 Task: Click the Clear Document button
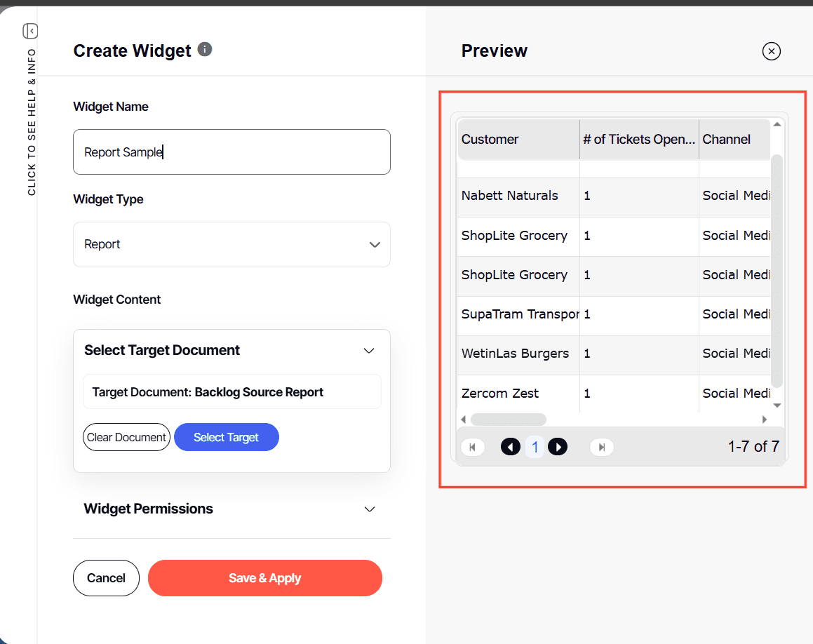(x=126, y=437)
